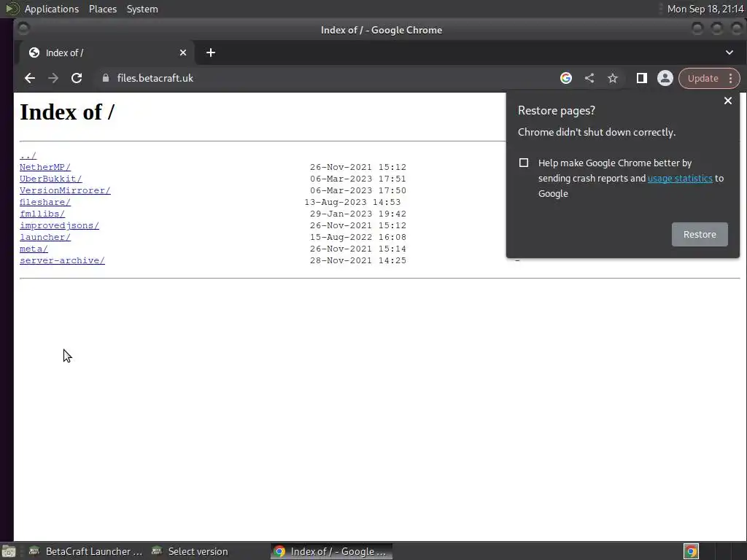The image size is (747, 560).
Task: Click the clock showing Mon Sep 18
Action: (x=705, y=9)
